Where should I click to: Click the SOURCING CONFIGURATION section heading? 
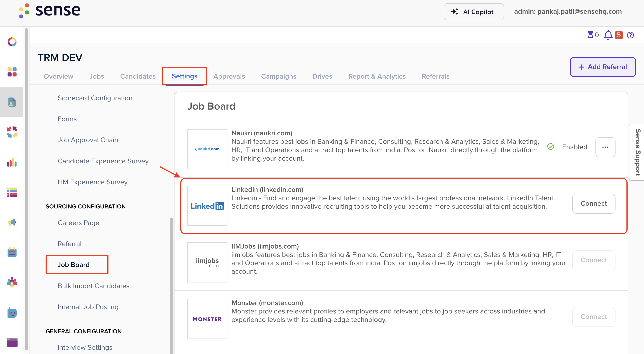click(85, 206)
